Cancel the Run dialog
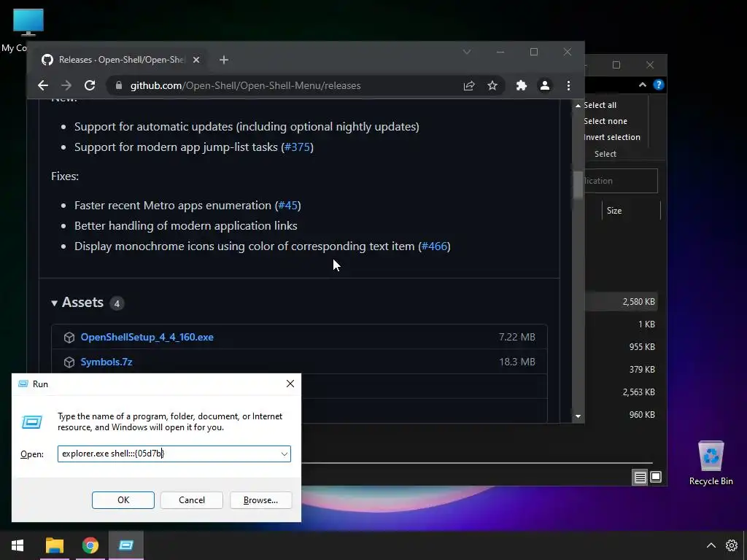Image resolution: width=747 pixels, height=560 pixels. pos(192,500)
